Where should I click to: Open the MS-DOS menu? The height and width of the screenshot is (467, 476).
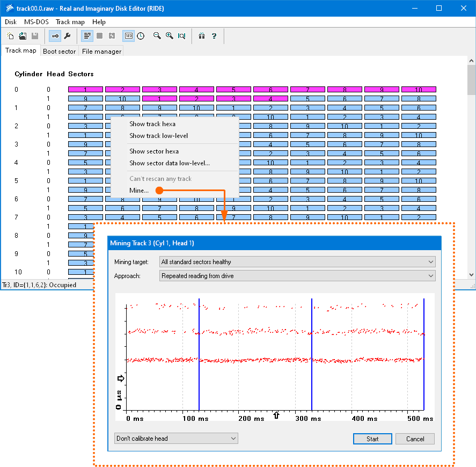(x=35, y=22)
